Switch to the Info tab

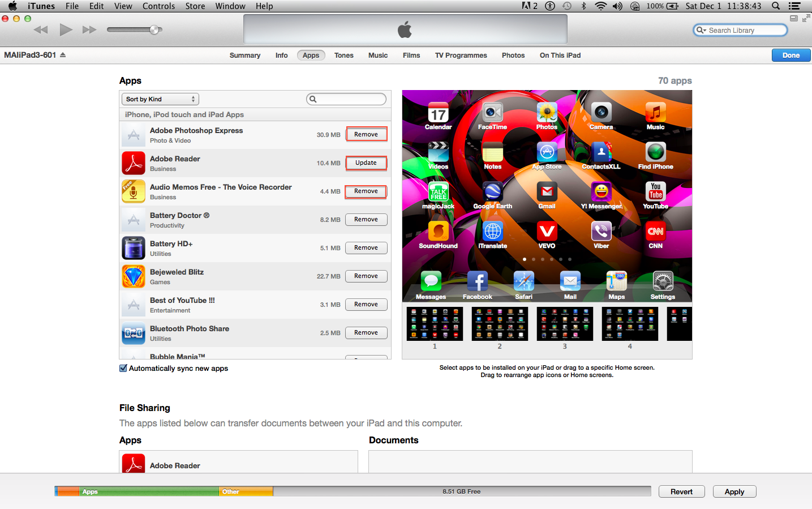282,55
